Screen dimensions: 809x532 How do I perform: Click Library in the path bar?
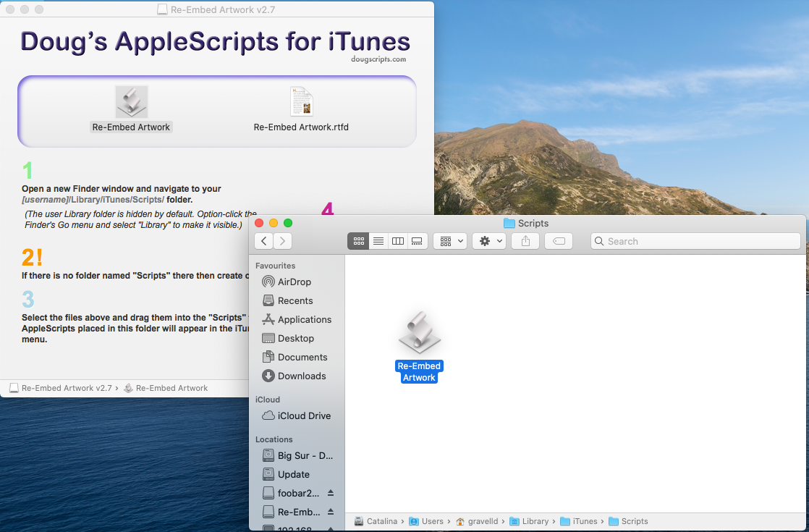click(x=530, y=521)
